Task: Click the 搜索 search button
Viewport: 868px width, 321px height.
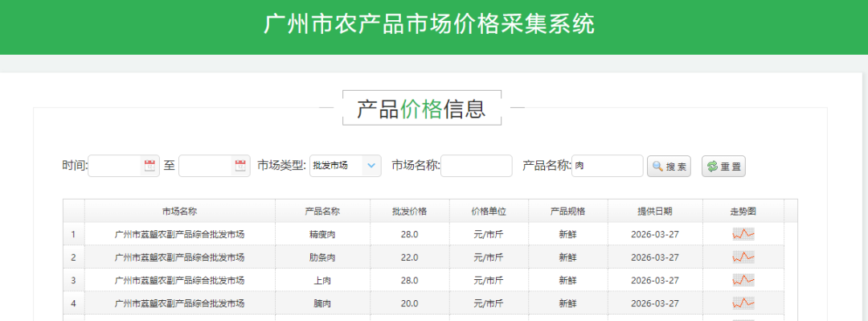Action: pos(669,167)
